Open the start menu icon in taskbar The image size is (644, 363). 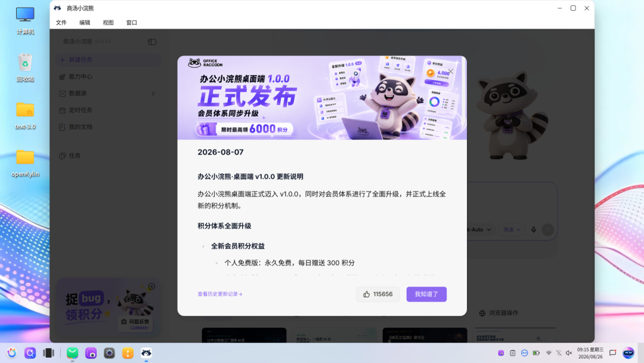12,353
